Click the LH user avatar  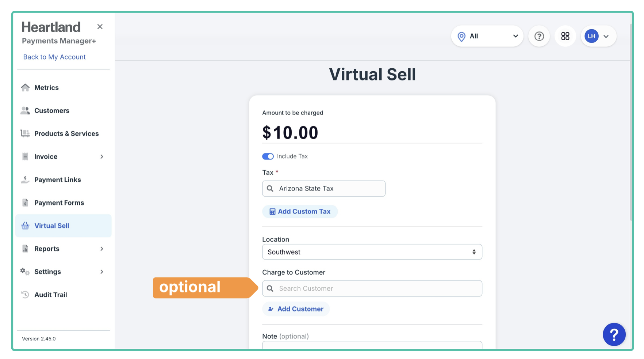(591, 36)
